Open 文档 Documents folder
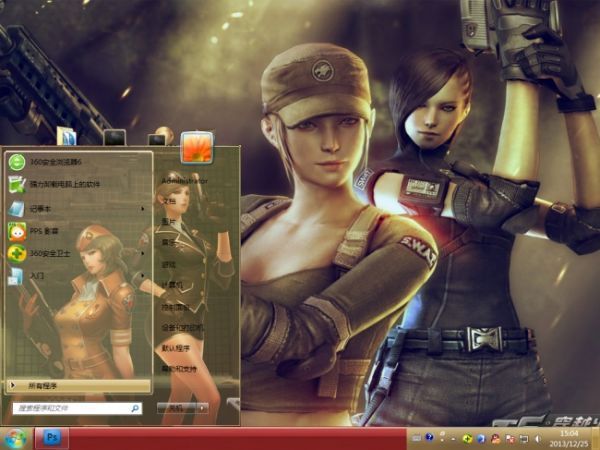The image size is (600, 450). click(x=169, y=201)
